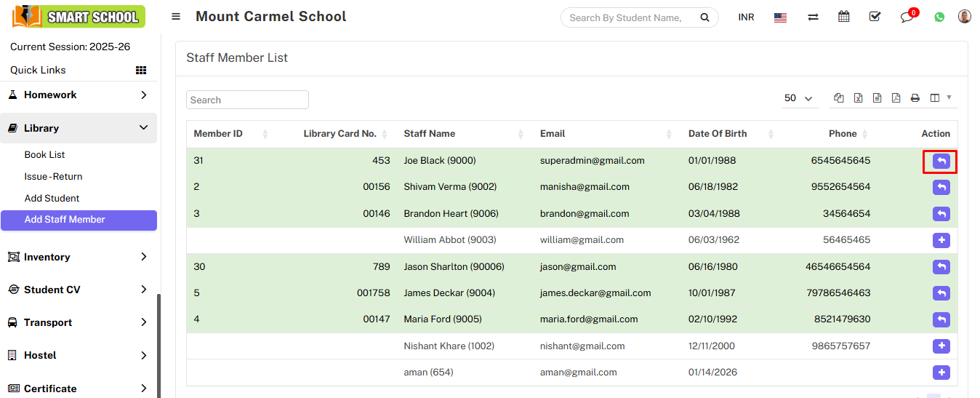Export the staff list as PDF

[896, 98]
